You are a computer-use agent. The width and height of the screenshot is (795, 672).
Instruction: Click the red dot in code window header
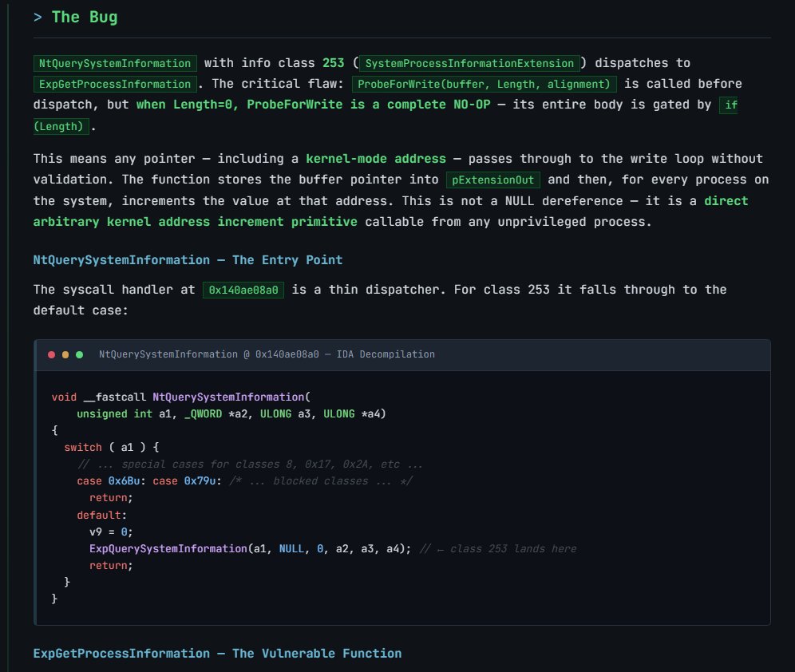[51, 354]
